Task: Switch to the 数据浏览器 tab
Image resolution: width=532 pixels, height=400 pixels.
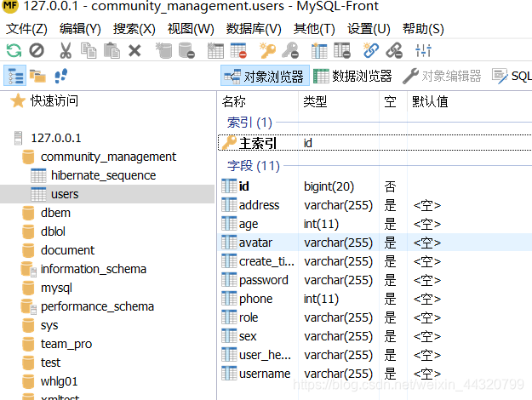Action: 353,76
